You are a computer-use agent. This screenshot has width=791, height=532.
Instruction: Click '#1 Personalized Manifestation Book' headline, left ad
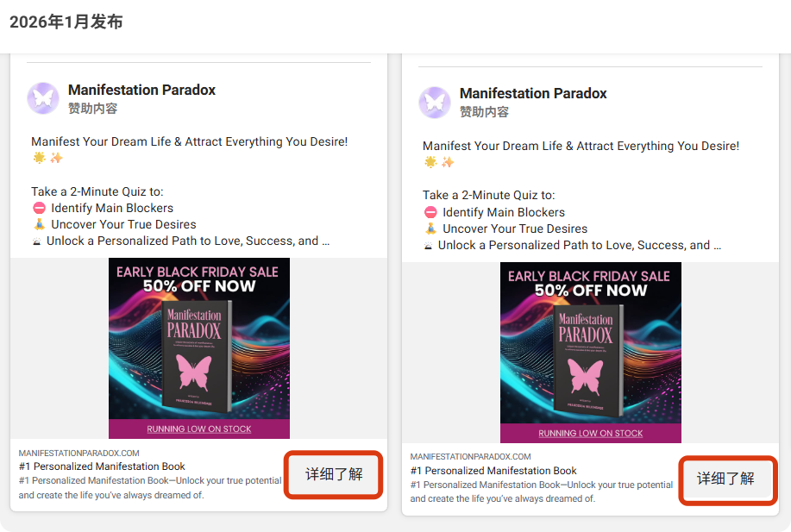tap(102, 466)
